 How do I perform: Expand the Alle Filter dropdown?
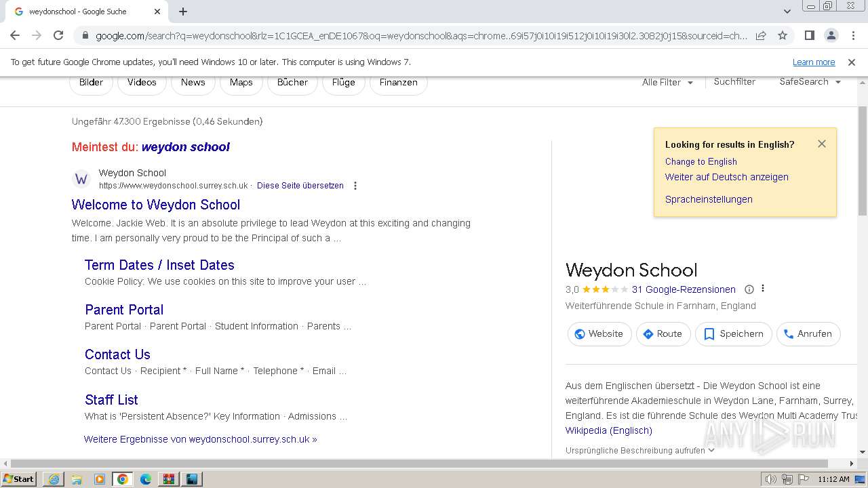point(668,82)
